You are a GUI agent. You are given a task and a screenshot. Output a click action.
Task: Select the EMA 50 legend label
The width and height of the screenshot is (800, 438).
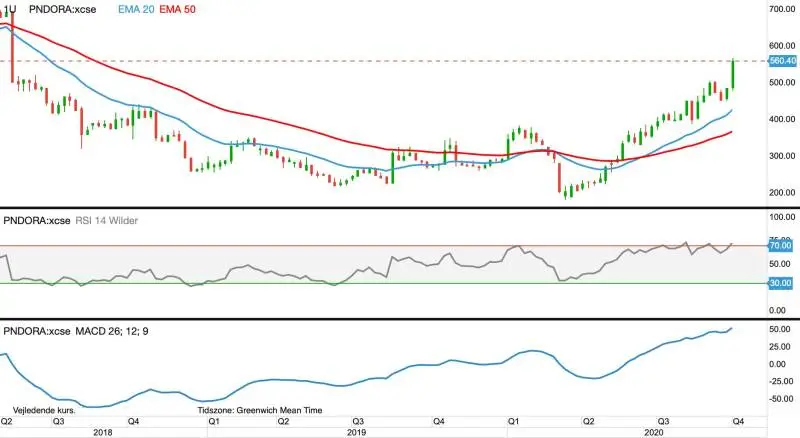(x=178, y=9)
